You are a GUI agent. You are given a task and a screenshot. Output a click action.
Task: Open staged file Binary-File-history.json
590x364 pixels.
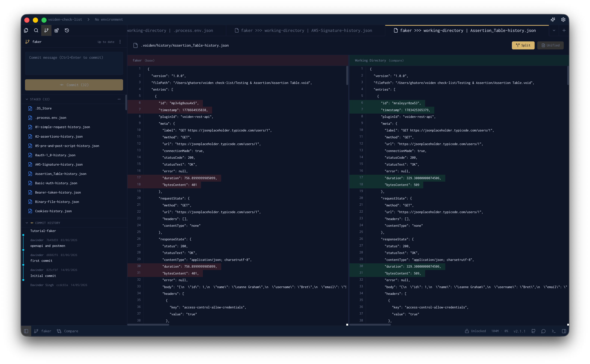click(74, 202)
